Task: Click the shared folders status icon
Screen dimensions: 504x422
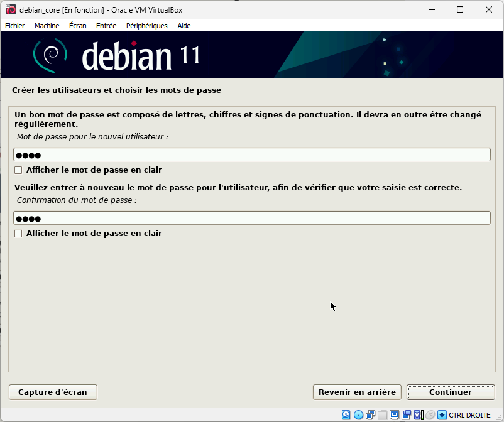Action: (382, 415)
